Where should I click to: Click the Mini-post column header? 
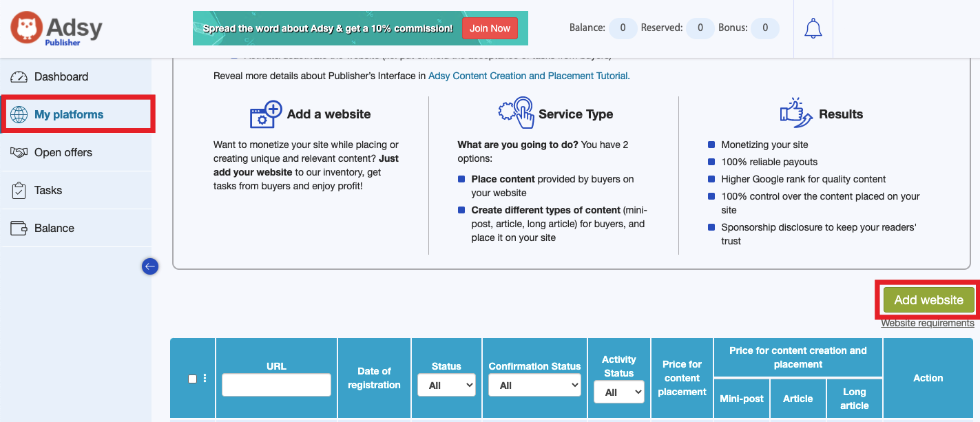point(742,399)
